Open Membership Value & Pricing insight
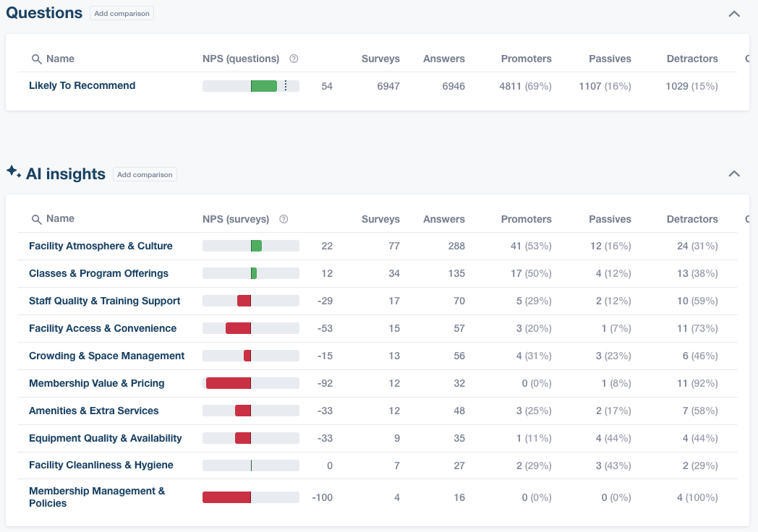Image resolution: width=758 pixels, height=532 pixels. click(96, 383)
